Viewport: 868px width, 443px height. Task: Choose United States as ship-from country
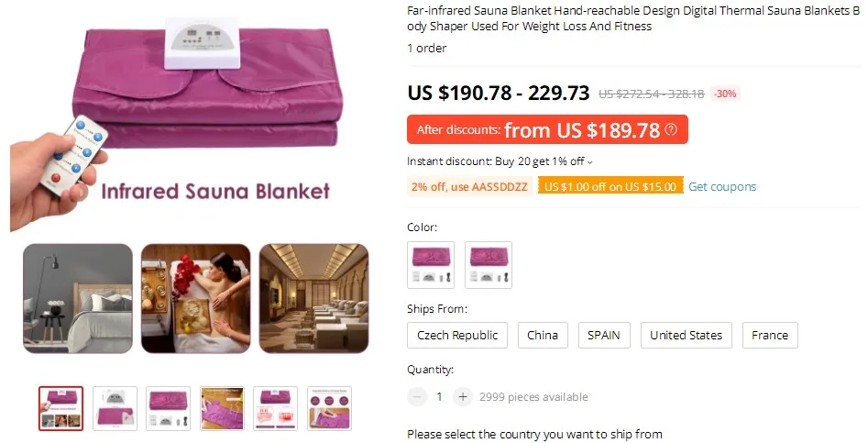click(686, 335)
